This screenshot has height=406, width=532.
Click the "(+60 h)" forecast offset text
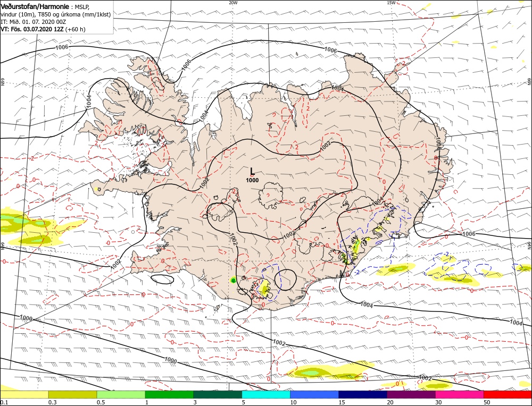coord(76,29)
